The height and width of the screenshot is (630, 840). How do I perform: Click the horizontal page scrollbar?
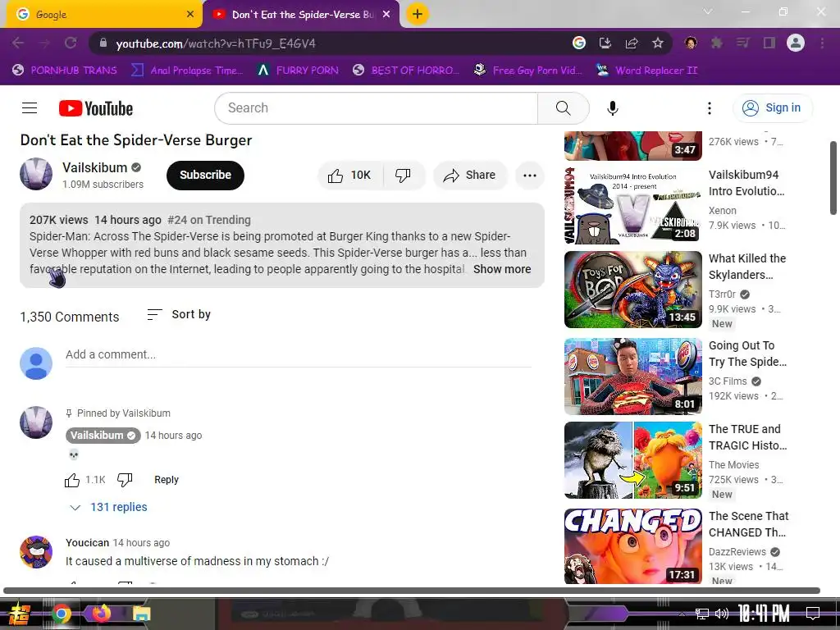tap(412, 591)
